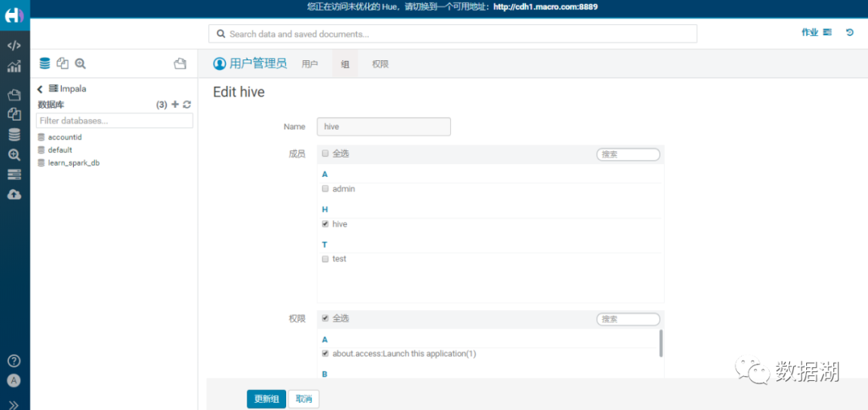Image resolution: width=868 pixels, height=410 pixels.
Task: Click the search magnifier in top search bar
Action: (221, 34)
